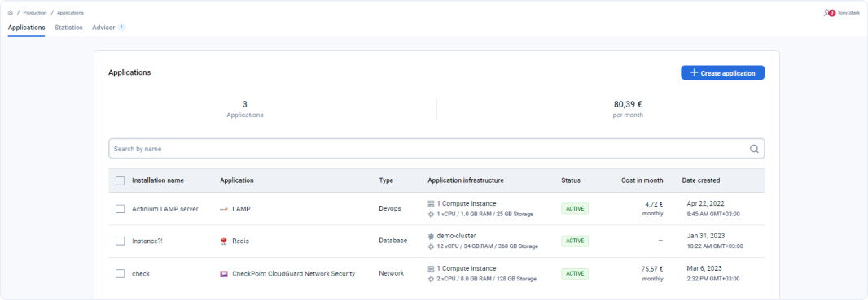Viewport: 868px width, 300px height.
Task: Sort by Installation name column header
Action: click(x=158, y=180)
